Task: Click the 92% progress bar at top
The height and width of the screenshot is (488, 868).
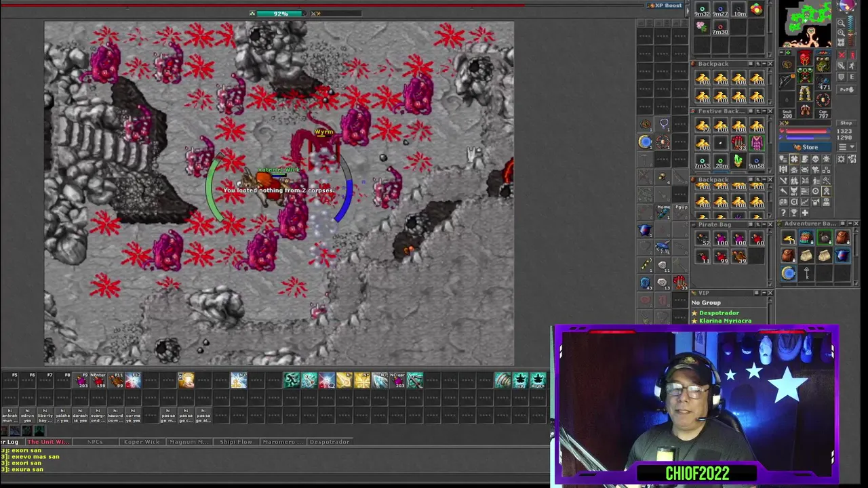Action: [x=281, y=14]
